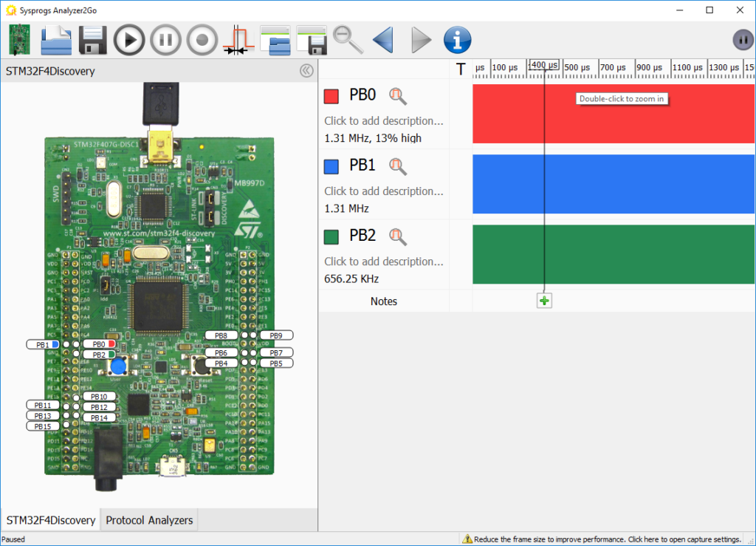Open a saved capture file
Screen dimensions: 756x546
pyautogui.click(x=55, y=40)
